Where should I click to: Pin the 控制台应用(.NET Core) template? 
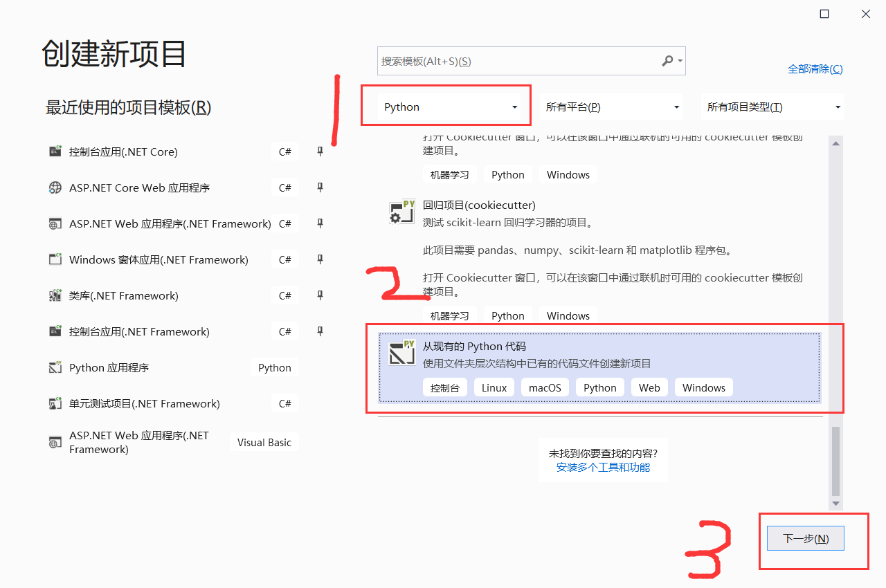point(320,151)
